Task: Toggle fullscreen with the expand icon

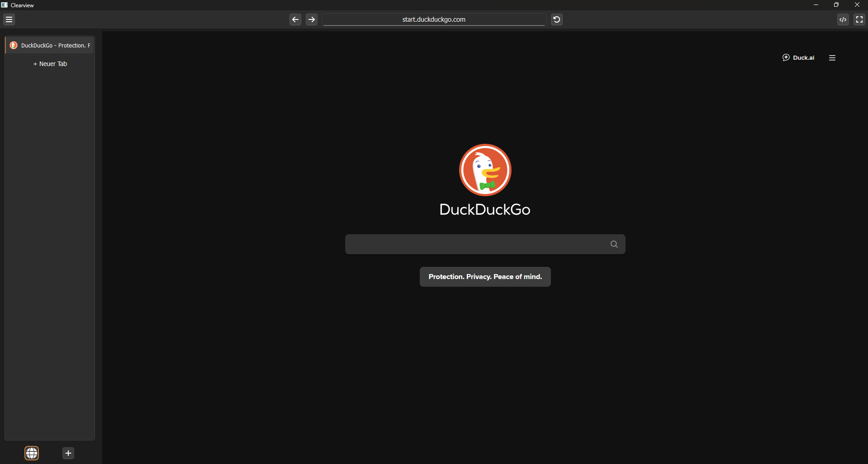Action: point(859,19)
